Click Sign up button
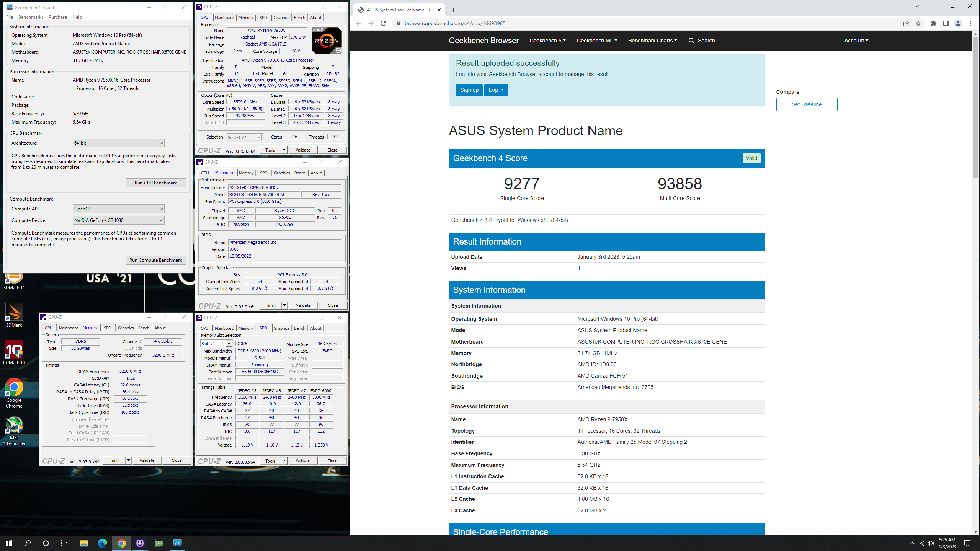980x551 pixels. pyautogui.click(x=469, y=90)
